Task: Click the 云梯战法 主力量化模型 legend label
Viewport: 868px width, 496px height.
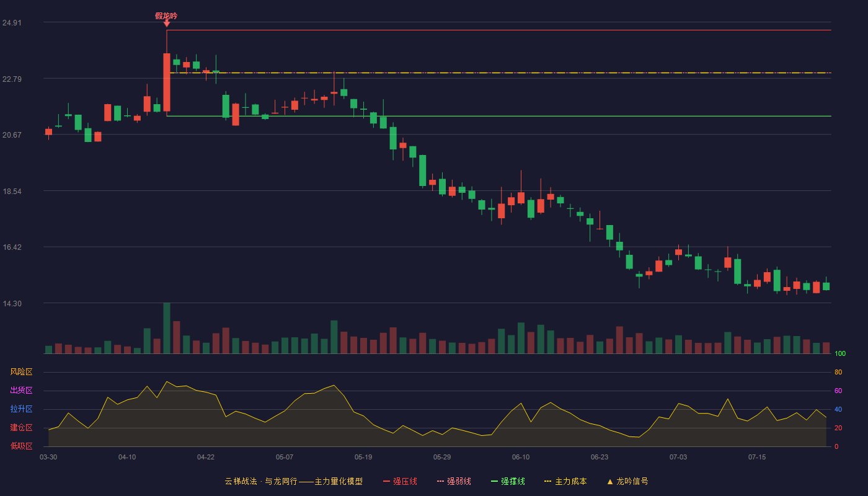Action: (x=293, y=481)
